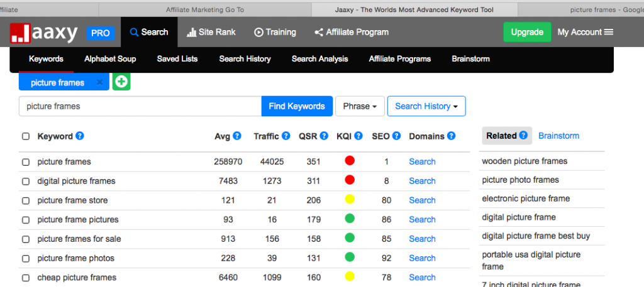Click Search domains link for 'digital picture frames'
Viewport: 644px width, 287px height.
click(422, 181)
